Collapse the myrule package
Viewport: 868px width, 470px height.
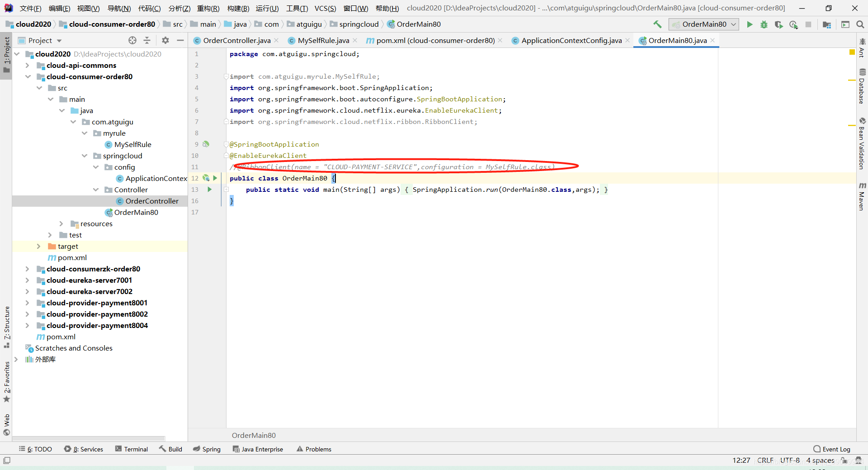[85, 133]
